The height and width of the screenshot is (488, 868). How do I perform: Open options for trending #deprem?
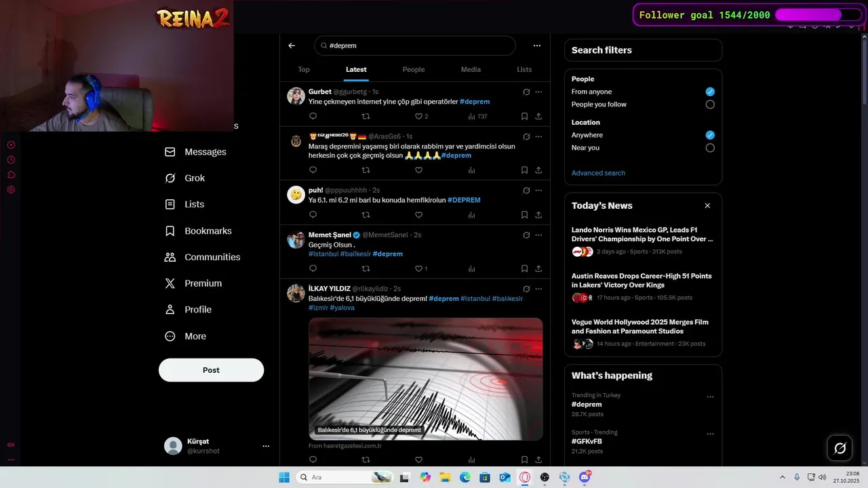click(x=710, y=397)
